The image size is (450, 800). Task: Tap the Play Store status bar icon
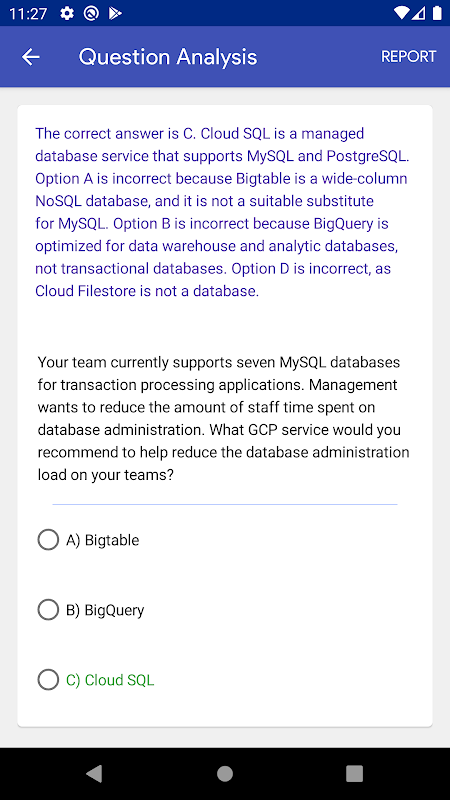click(115, 13)
